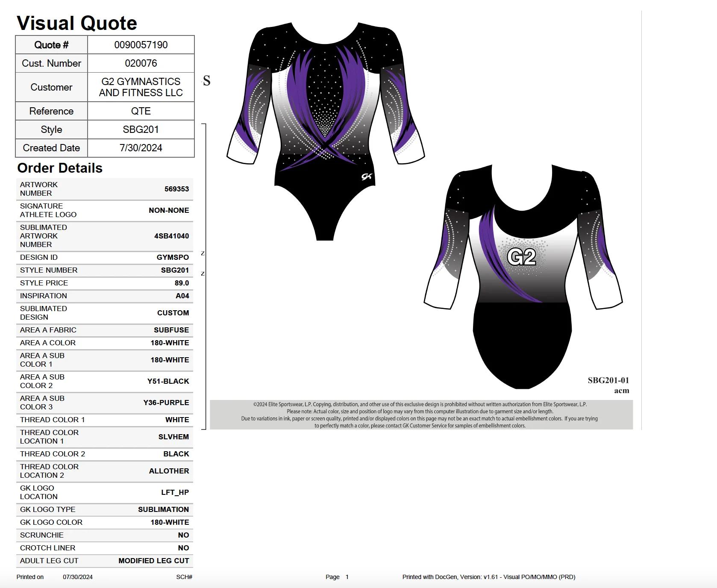This screenshot has width=717, height=588.
Task: Select the quote number 0090057190
Action: click(141, 45)
